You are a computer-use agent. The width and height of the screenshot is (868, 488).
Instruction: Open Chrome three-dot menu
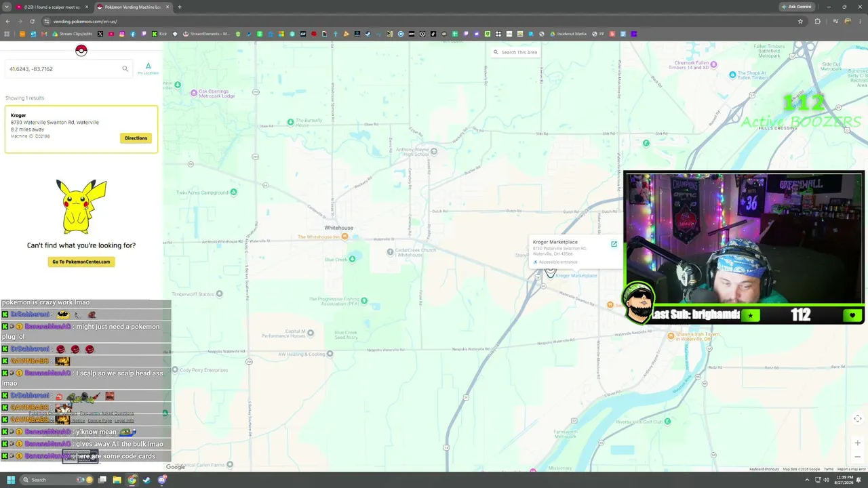click(861, 21)
